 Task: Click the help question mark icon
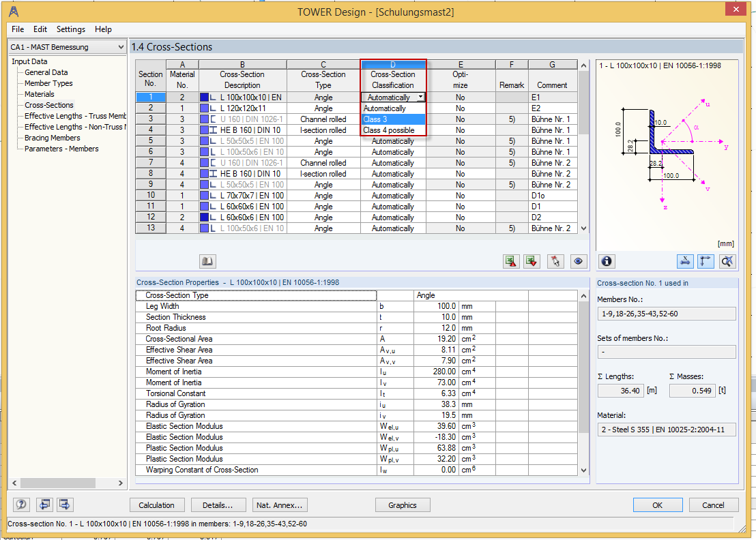point(21,505)
